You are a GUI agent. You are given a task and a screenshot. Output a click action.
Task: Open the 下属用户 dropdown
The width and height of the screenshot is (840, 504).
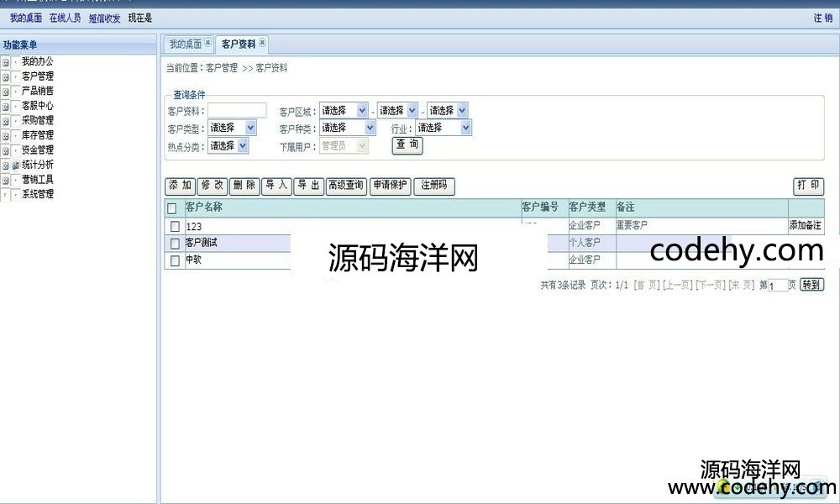coord(344,145)
